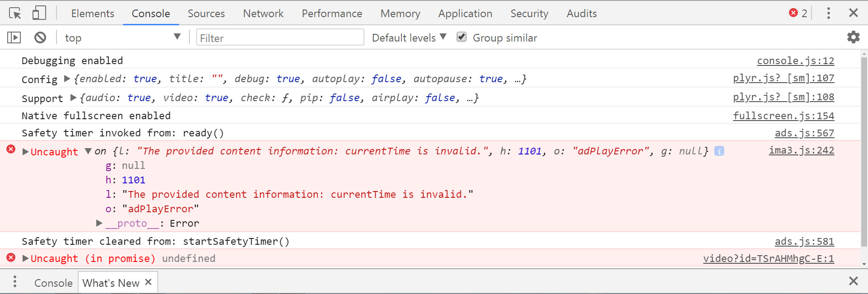Viewport: 868px width, 294px height.
Task: Open the console sidebar icon
Action: (14, 37)
